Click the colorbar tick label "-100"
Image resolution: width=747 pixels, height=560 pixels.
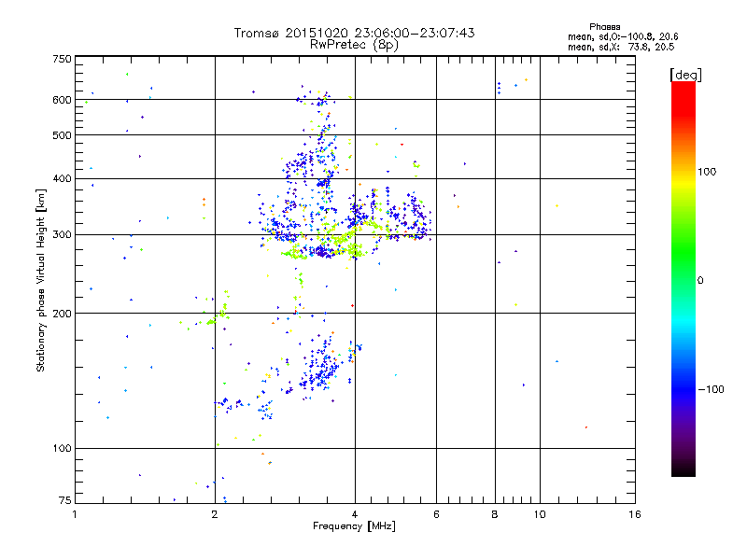(x=712, y=389)
